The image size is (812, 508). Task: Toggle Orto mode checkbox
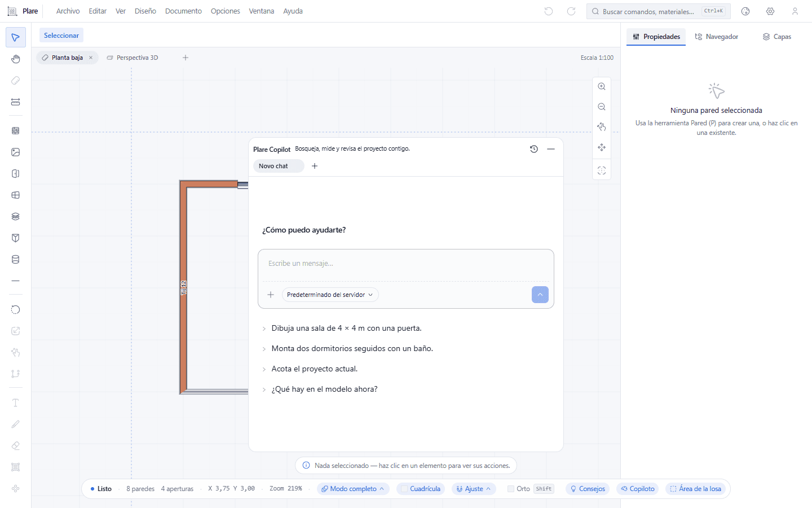[x=511, y=489]
